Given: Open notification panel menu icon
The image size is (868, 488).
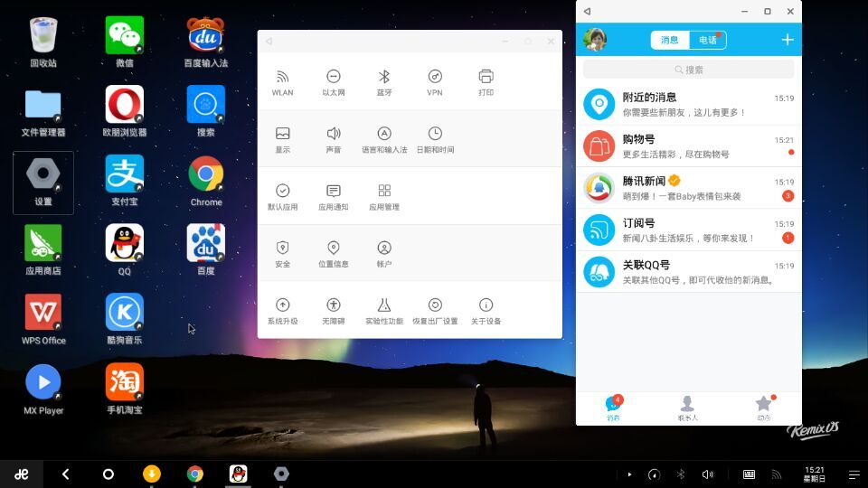Looking at the screenshot, I should coord(854,474).
